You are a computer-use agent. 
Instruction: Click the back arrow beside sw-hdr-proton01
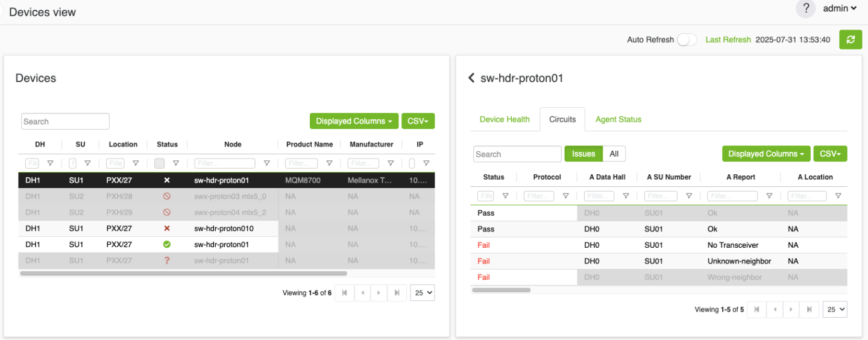[471, 78]
